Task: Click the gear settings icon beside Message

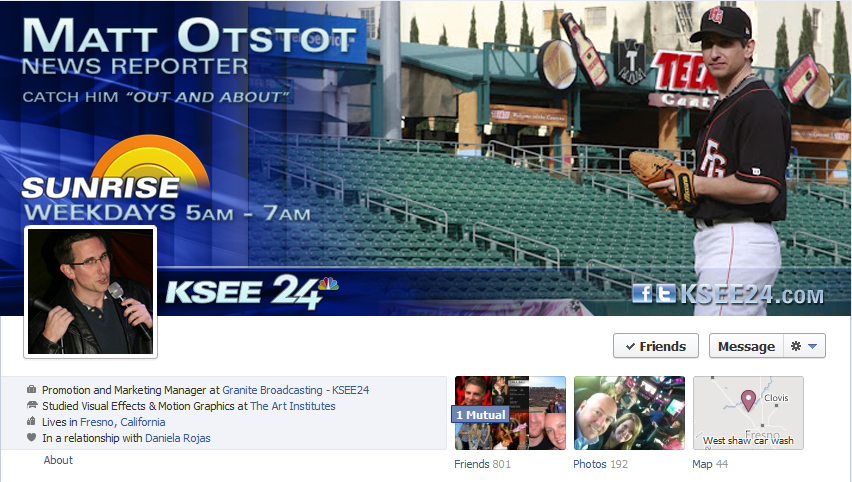Action: [x=795, y=346]
